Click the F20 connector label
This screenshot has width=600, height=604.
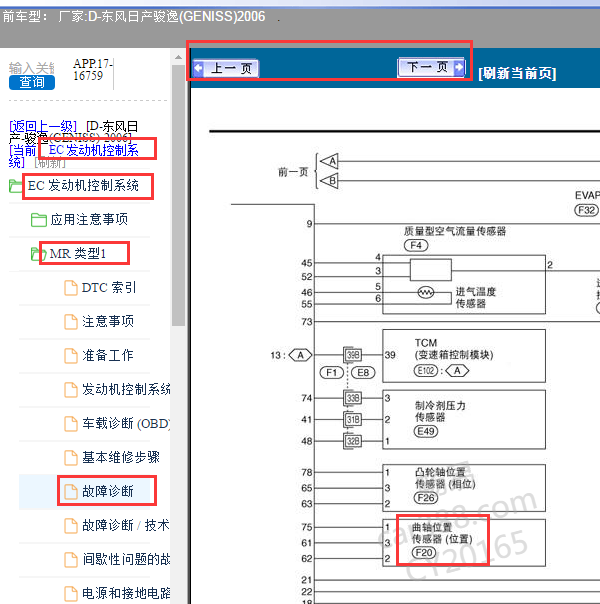tap(424, 553)
